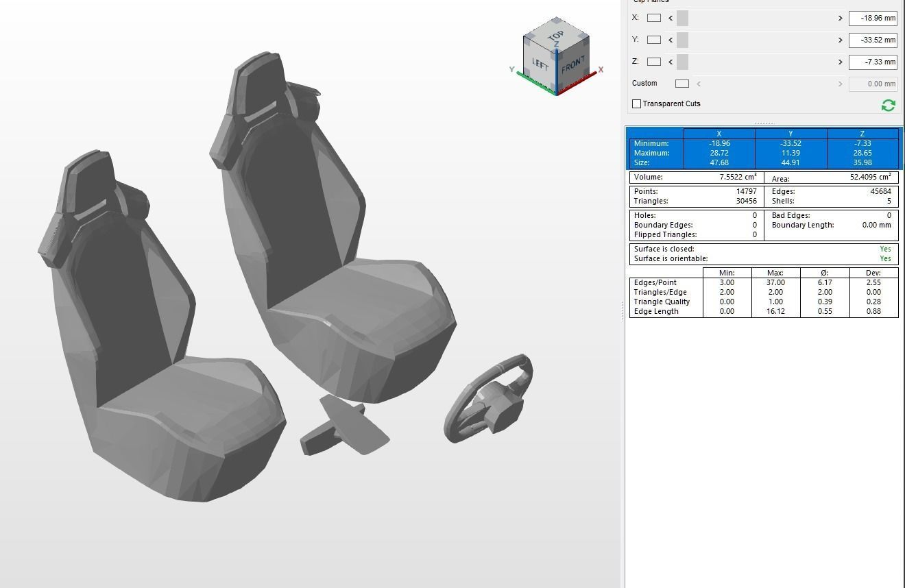Click the Size X value 47.68
This screenshot has height=588, width=905.
pos(719,162)
